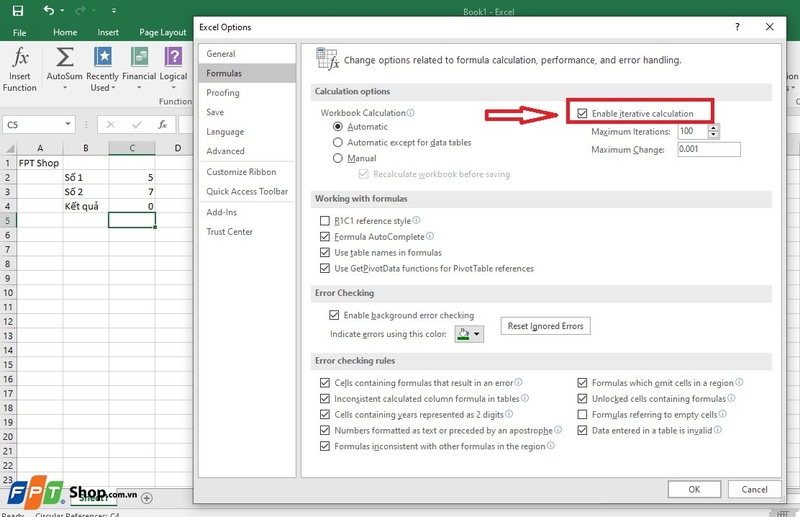Screen dimensions: 800x517
Task: Select the Automatic calculation radio button
Action: click(338, 126)
